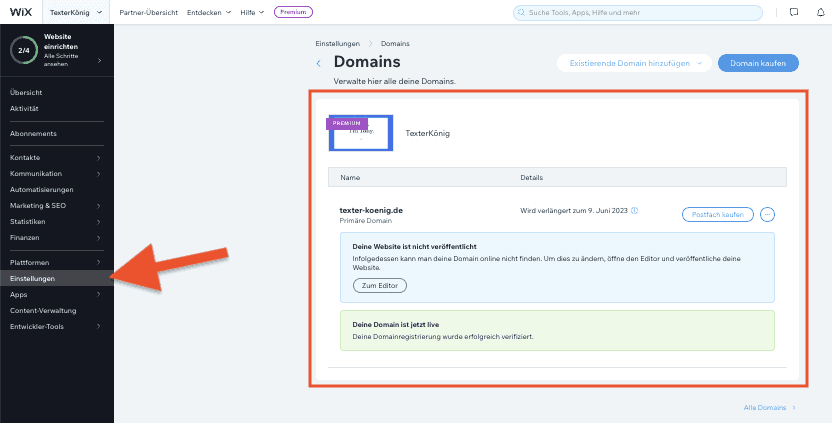Click Primäre Domain label
The image size is (832, 423).
pos(366,220)
